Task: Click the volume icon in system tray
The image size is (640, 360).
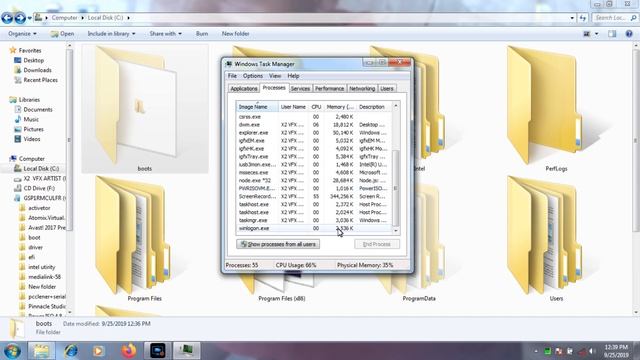Action: click(x=592, y=351)
